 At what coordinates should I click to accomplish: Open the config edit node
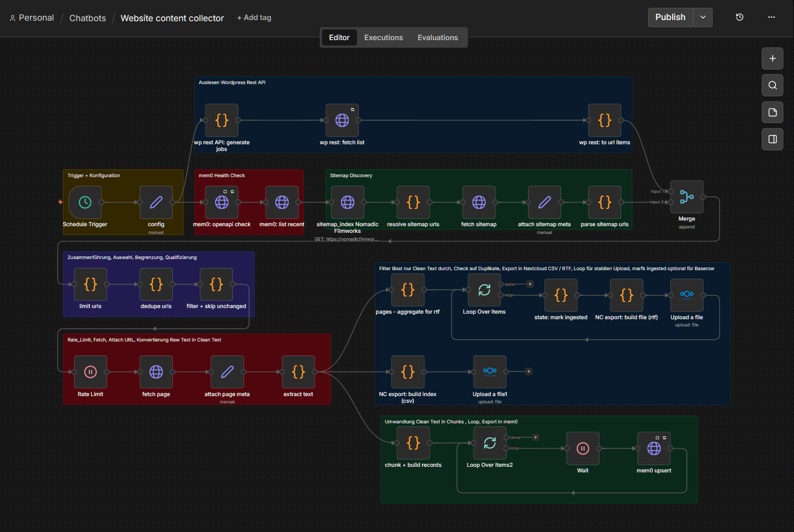click(156, 202)
